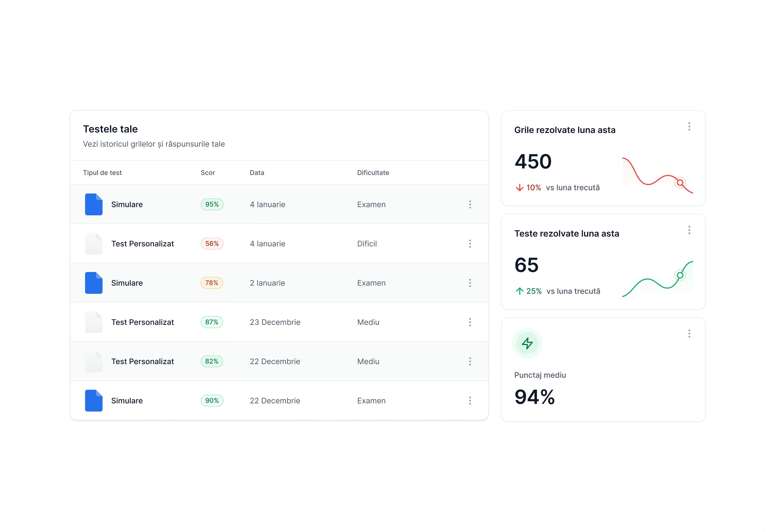Click the 82% score badge
775x532 pixels.
coord(211,361)
